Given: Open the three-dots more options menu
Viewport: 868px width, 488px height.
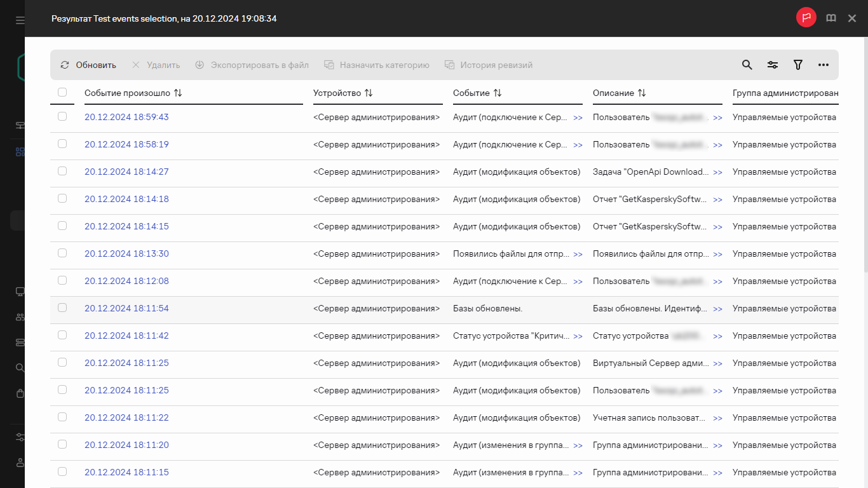Looking at the screenshot, I should pyautogui.click(x=824, y=65).
